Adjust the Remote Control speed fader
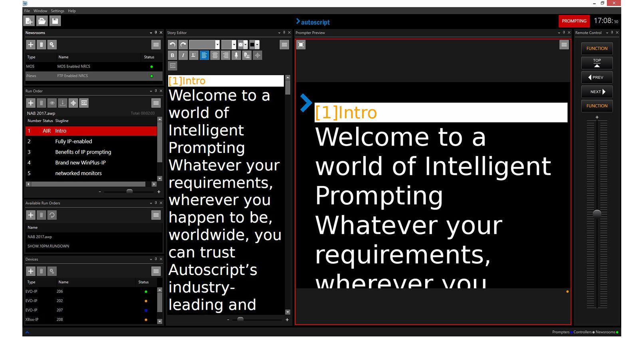This screenshot has height=338, width=644. 597,213
